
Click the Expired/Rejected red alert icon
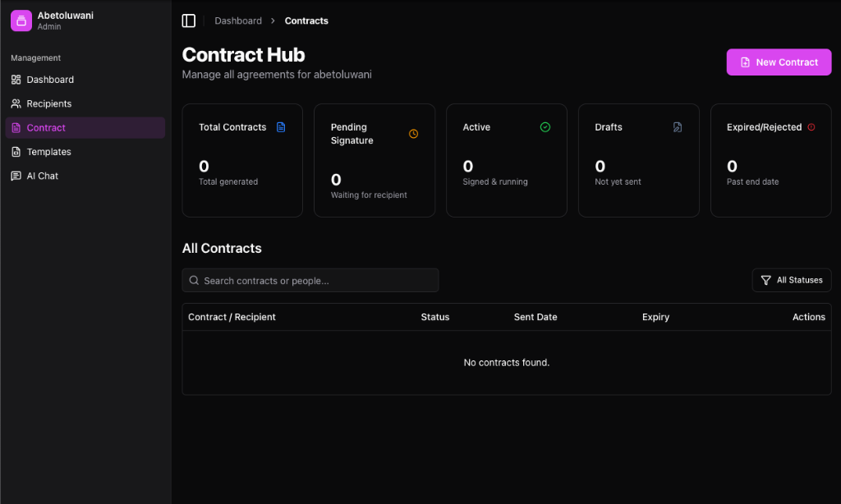click(x=811, y=127)
